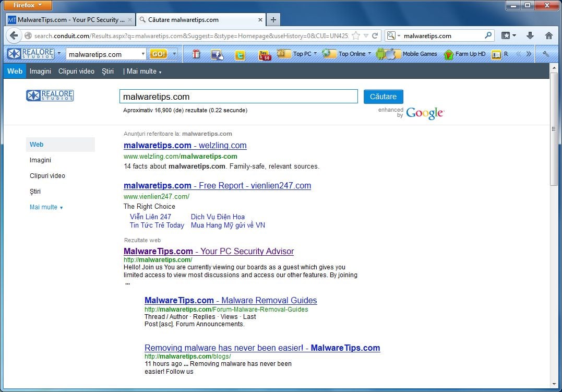Click the Realore Studios page logo
562x392 pixels.
tap(50, 96)
